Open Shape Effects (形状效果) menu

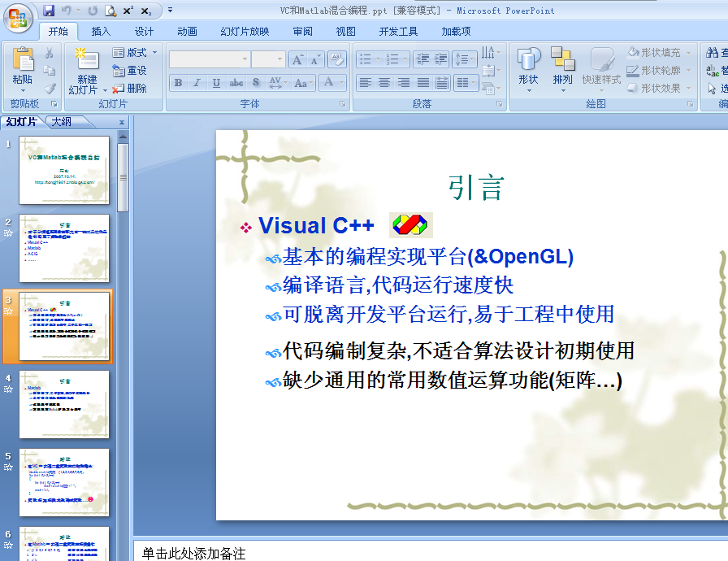click(x=659, y=89)
